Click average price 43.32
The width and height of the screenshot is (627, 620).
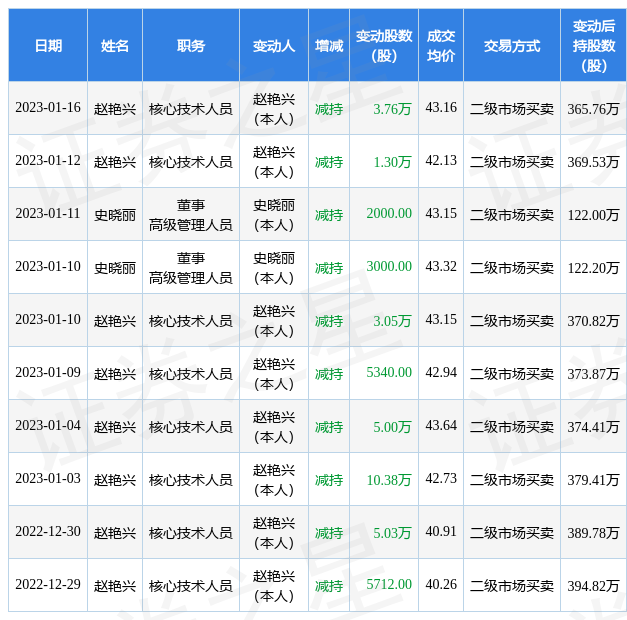[x=441, y=267]
